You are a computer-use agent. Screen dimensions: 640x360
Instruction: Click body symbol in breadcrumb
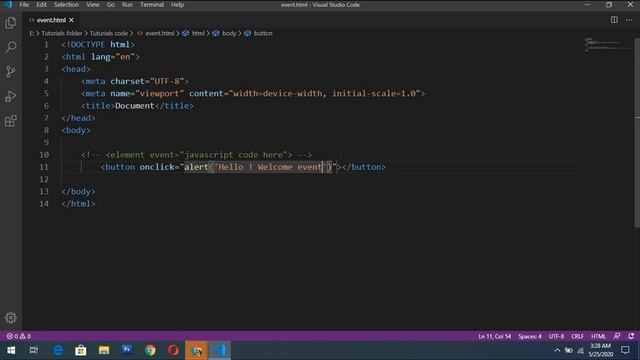(229, 33)
